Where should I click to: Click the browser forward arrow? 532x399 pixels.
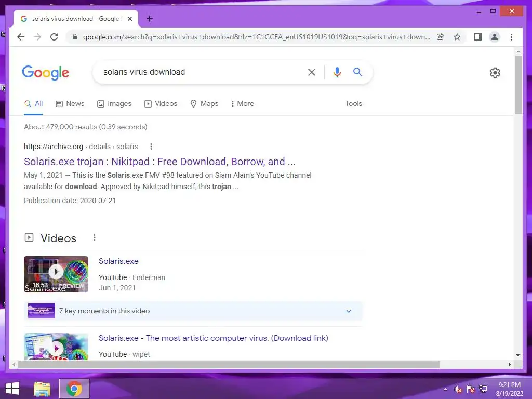click(x=37, y=37)
